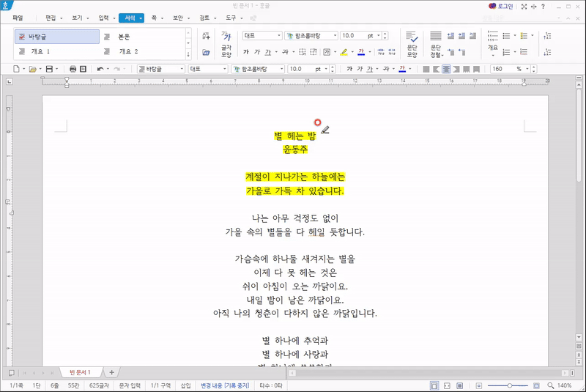Click the print icon in toolbar
The height and width of the screenshot is (392, 586).
(73, 69)
